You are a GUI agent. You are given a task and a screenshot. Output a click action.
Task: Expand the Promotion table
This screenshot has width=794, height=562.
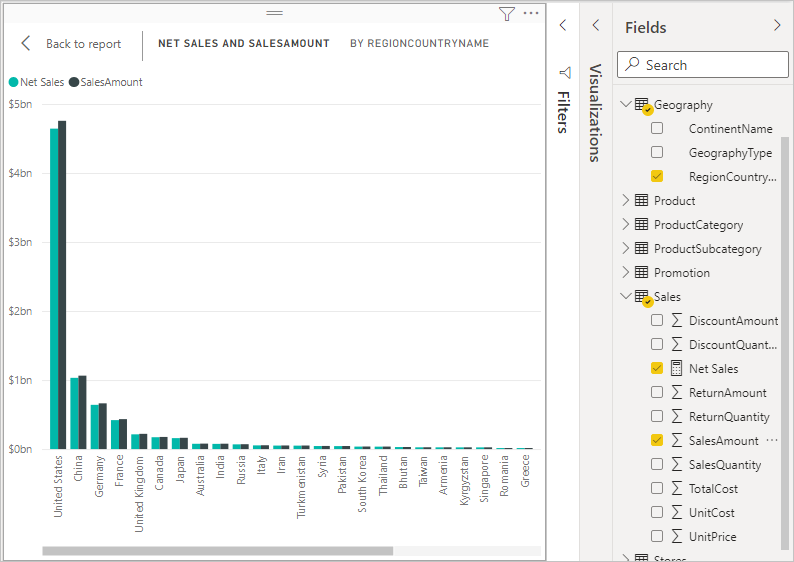coord(627,273)
